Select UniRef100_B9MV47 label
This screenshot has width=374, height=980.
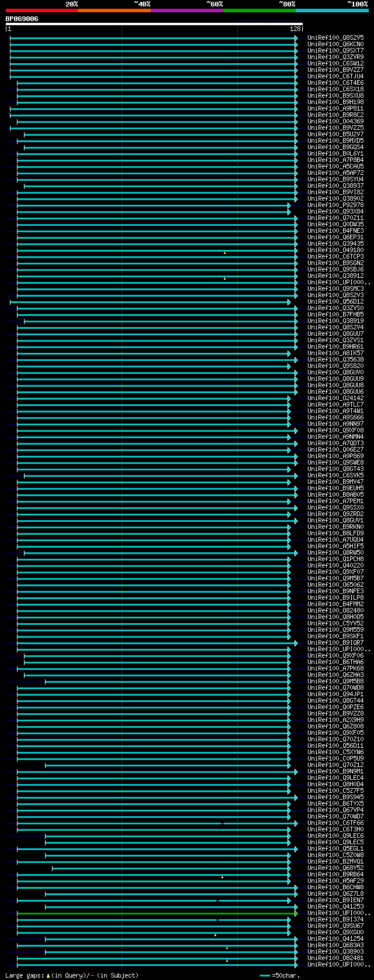tap(335, 482)
